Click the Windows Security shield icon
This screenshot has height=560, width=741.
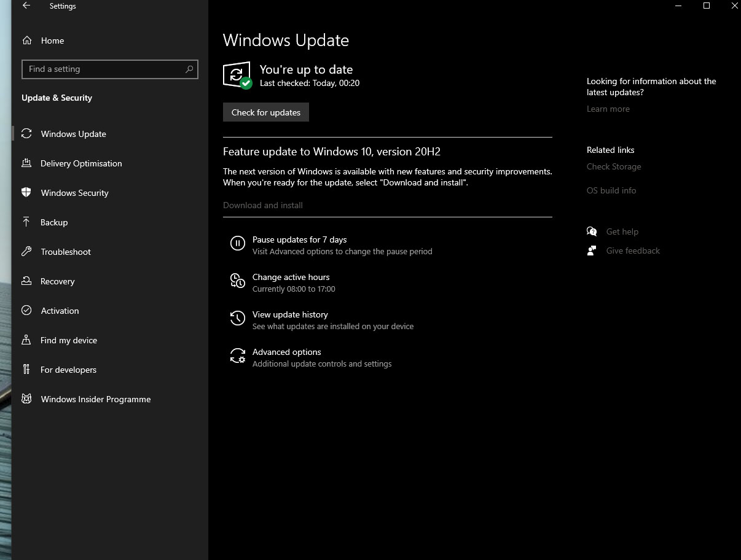click(26, 193)
